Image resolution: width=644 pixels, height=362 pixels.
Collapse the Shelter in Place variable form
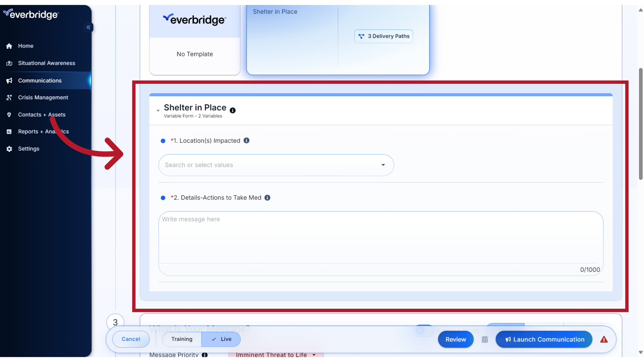[x=158, y=110]
